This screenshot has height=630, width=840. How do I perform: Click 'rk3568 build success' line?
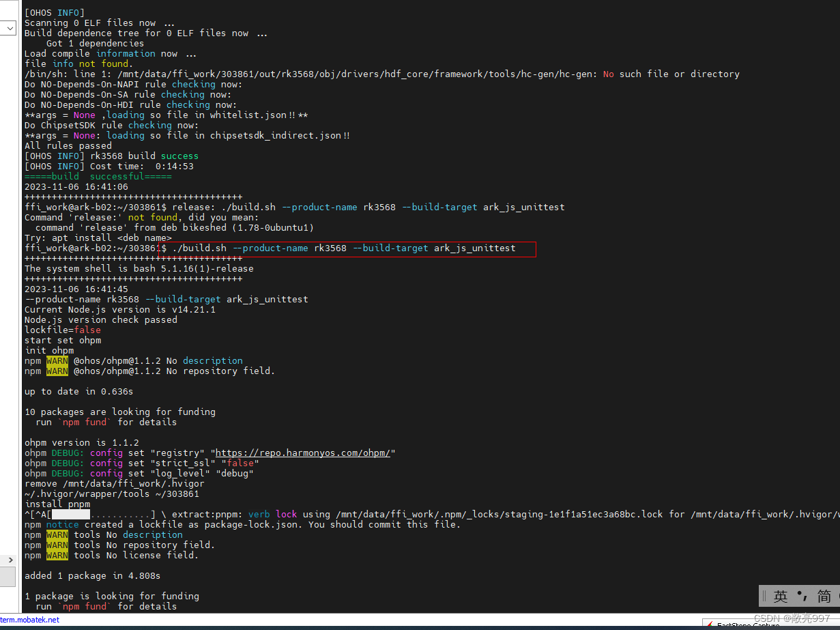112,156
